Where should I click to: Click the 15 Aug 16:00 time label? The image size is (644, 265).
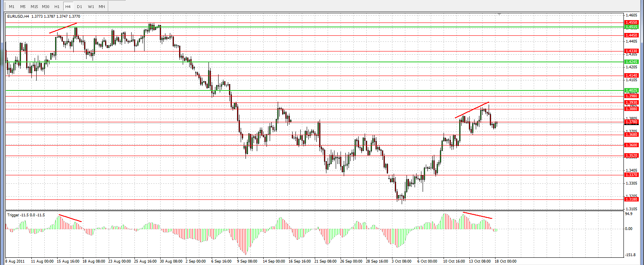(68, 261)
